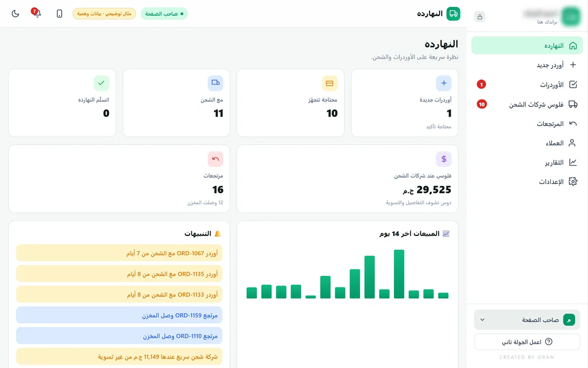Click the صاحب الصفحة green badge in the header
This screenshot has height=368, width=588.
[x=164, y=14]
